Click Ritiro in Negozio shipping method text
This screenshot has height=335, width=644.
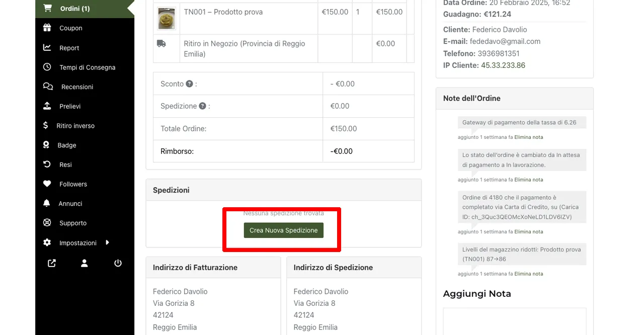pos(245,48)
